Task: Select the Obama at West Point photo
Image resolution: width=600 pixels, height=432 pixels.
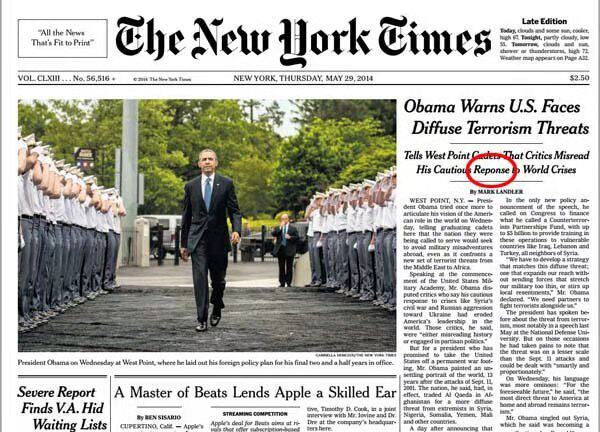Action: click(x=207, y=225)
